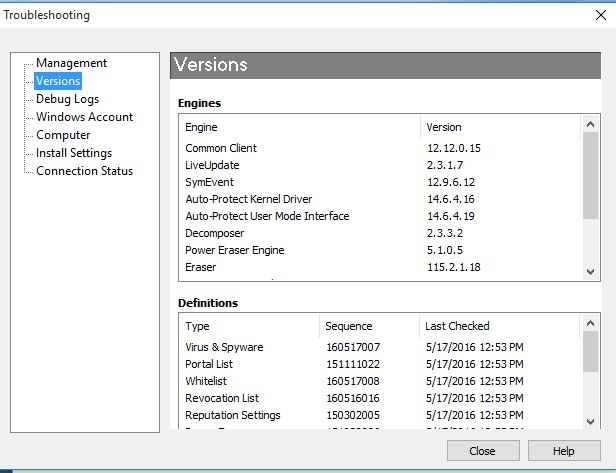Image resolution: width=616 pixels, height=473 pixels.
Task: Sort by the Engine column header
Action: pos(300,127)
